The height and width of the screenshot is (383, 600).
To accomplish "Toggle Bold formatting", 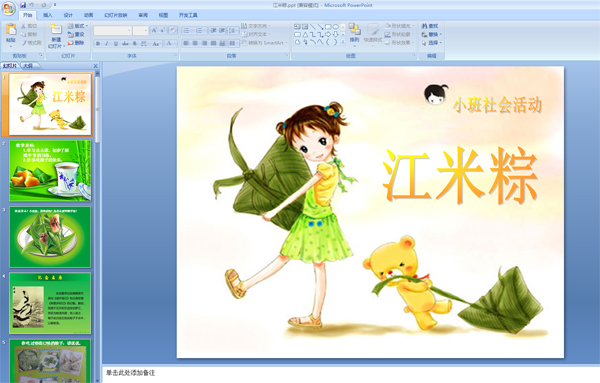I will click(98, 44).
